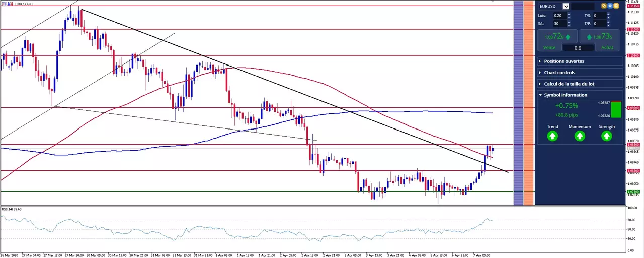This screenshot has height=258, width=644.
Task: Select the 1.11450 price level label
Action: pos(633,6)
